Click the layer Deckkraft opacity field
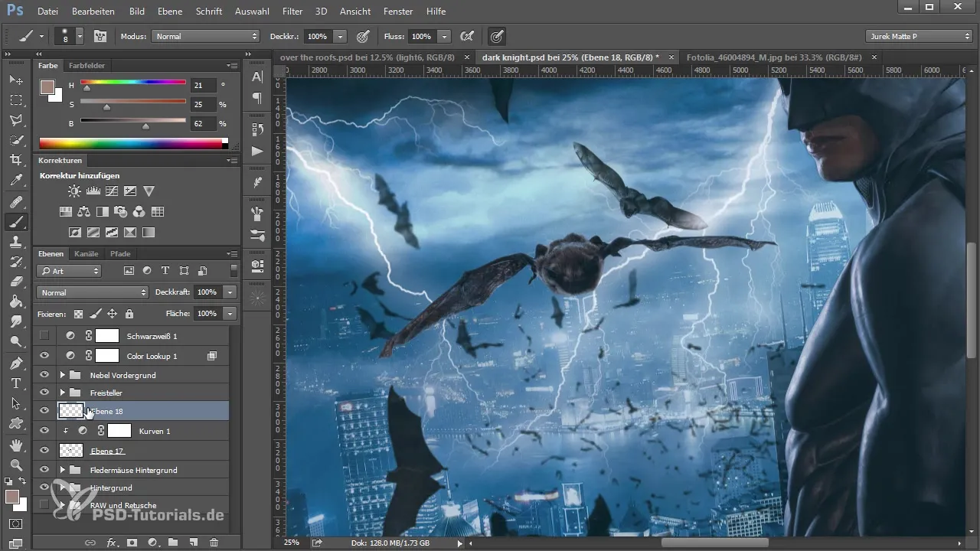This screenshot has height=551, width=980. pyautogui.click(x=206, y=292)
